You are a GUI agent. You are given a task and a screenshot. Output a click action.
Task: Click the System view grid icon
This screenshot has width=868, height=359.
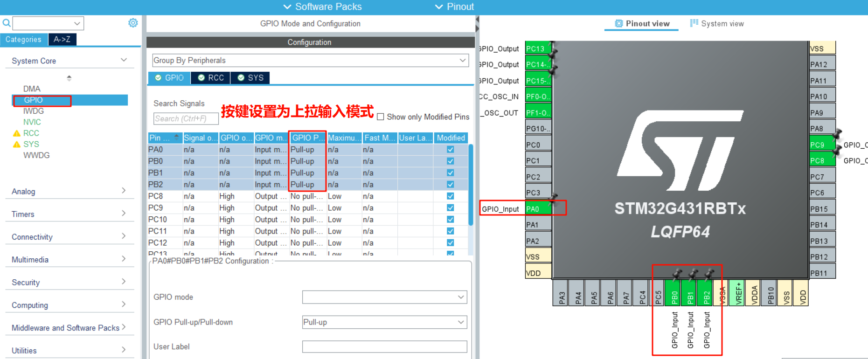[x=694, y=23]
